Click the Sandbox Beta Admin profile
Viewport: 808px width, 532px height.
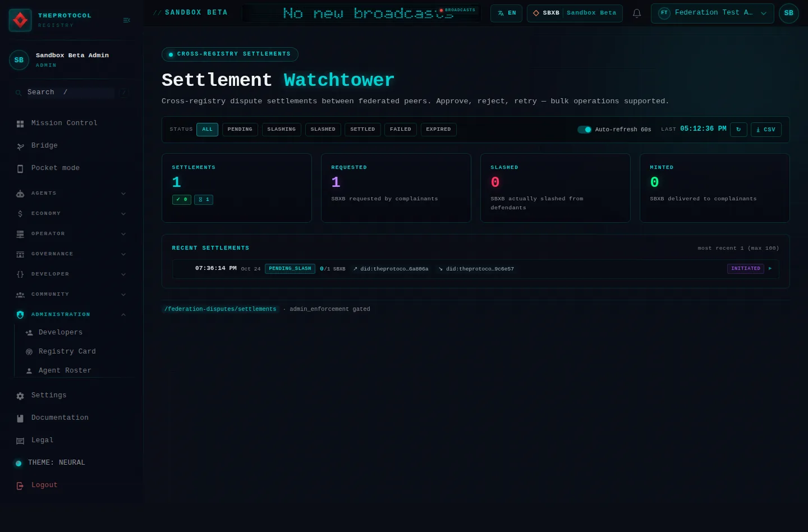71,59
